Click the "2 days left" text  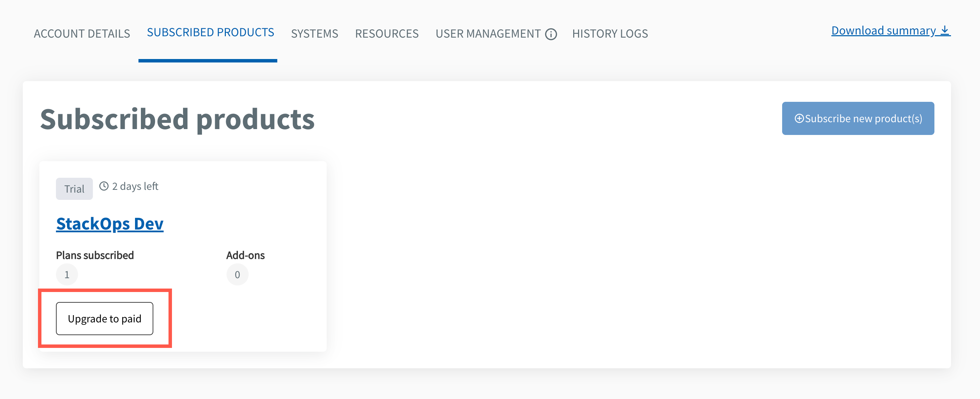135,186
